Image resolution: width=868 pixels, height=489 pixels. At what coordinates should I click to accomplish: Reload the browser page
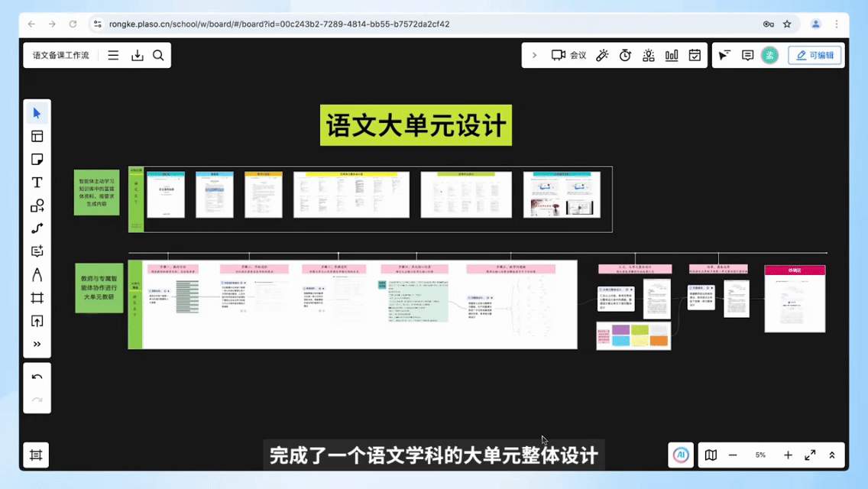pyautogui.click(x=73, y=24)
